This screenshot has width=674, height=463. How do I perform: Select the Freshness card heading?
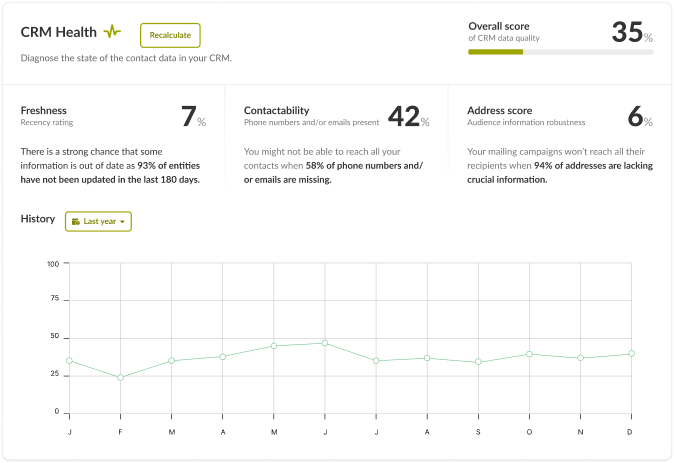44,110
